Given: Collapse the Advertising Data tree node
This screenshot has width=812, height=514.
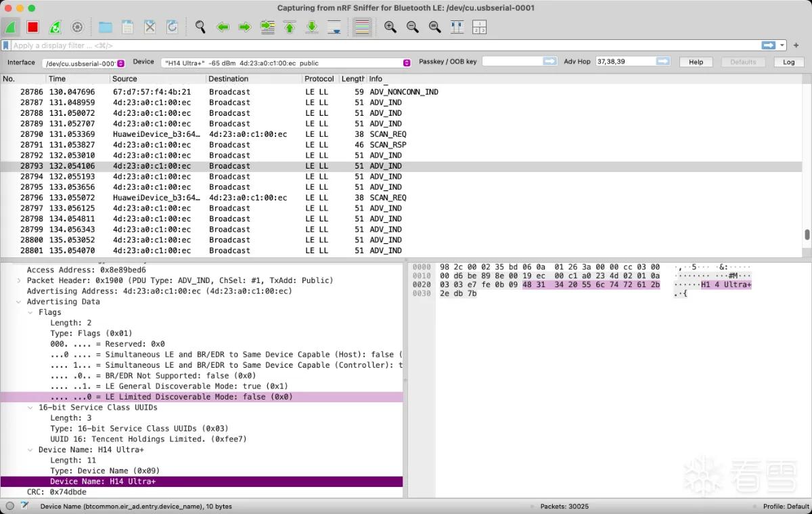Looking at the screenshot, I should 19,302.
